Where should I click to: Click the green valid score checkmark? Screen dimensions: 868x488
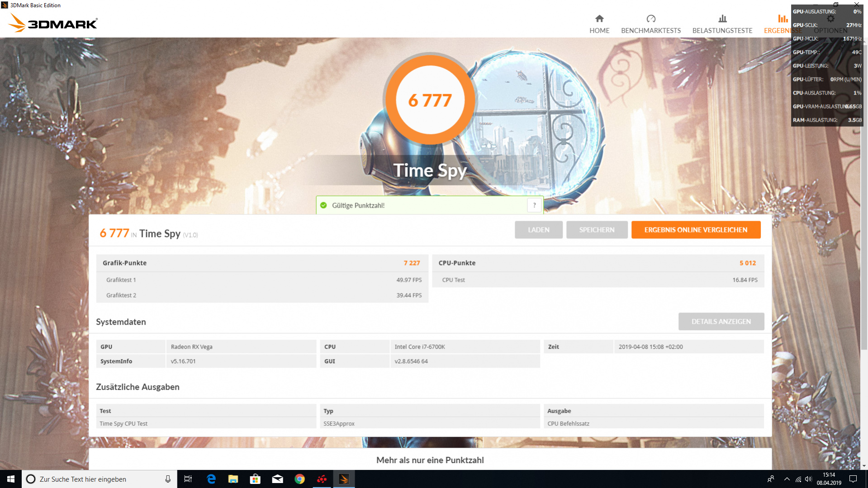(x=323, y=205)
